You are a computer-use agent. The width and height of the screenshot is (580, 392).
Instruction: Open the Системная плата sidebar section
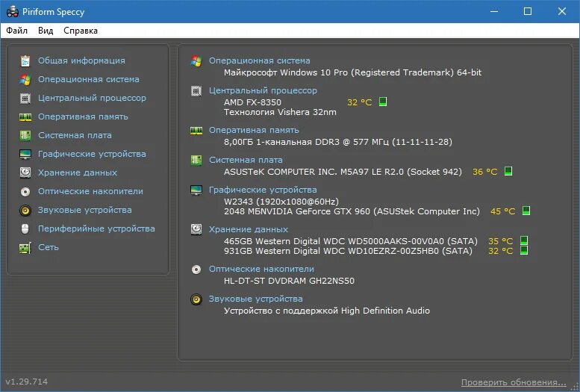click(x=75, y=135)
